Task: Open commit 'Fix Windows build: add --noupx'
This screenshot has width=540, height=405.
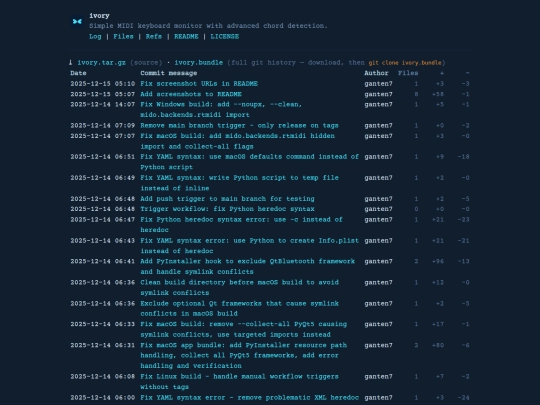Action: coord(221,110)
